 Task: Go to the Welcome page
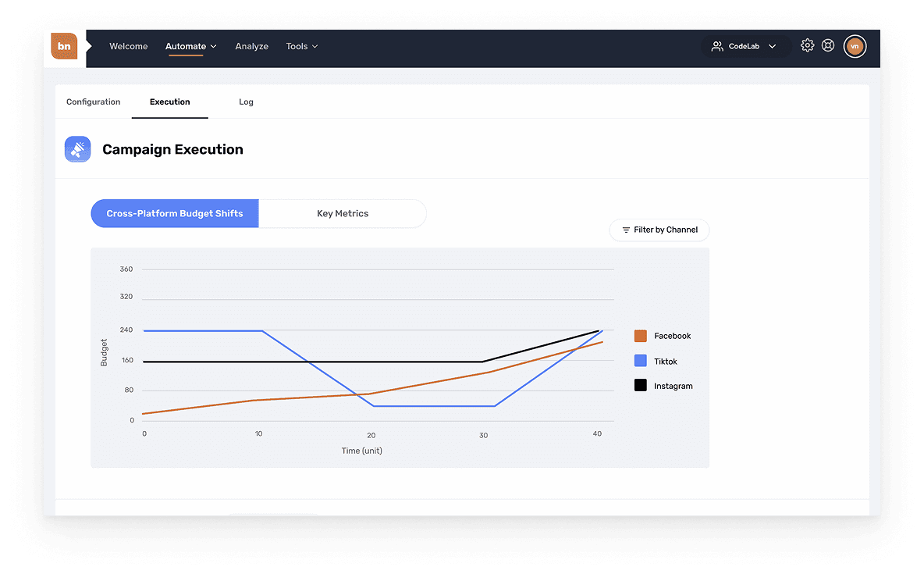128,47
